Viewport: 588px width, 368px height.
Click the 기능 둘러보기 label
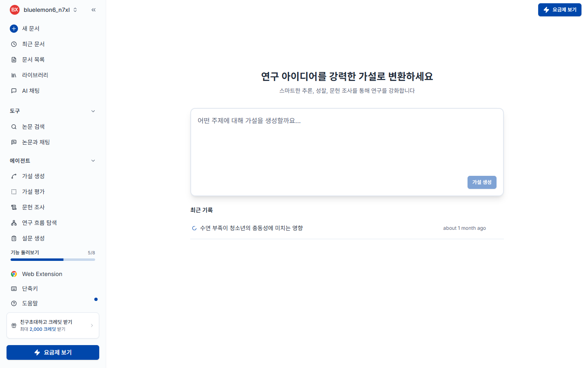(25, 253)
